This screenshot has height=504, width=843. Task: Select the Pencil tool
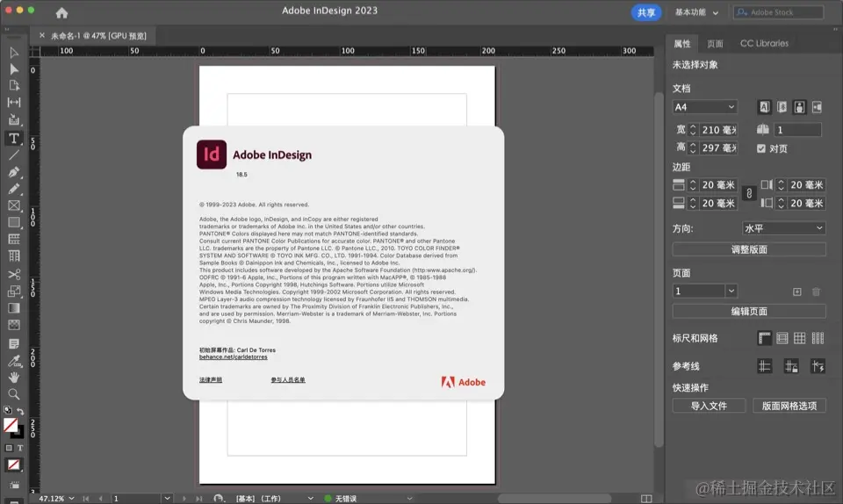coord(14,189)
